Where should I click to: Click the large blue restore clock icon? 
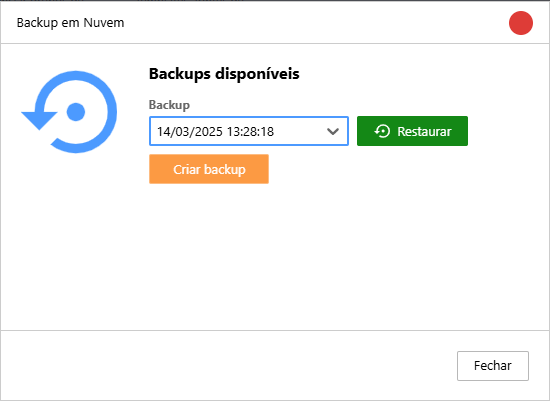(x=69, y=112)
